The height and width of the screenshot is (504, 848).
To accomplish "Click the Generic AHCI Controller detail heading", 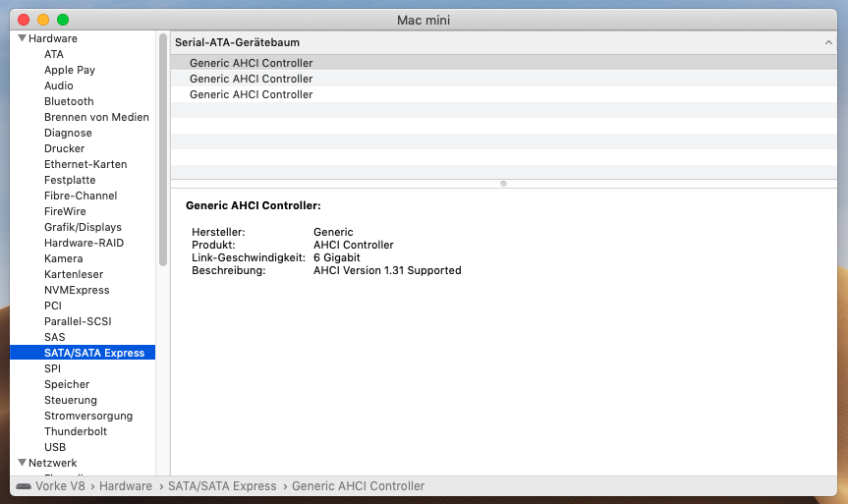I will [254, 205].
